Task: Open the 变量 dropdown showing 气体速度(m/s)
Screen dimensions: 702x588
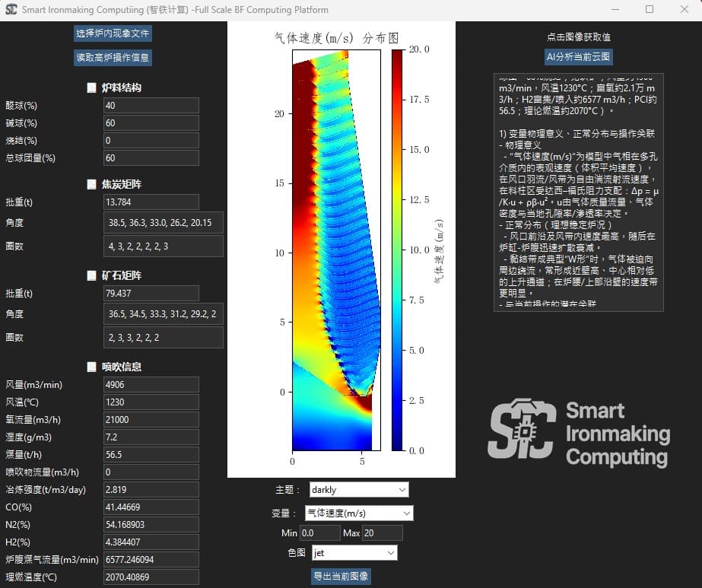Action: [358, 513]
